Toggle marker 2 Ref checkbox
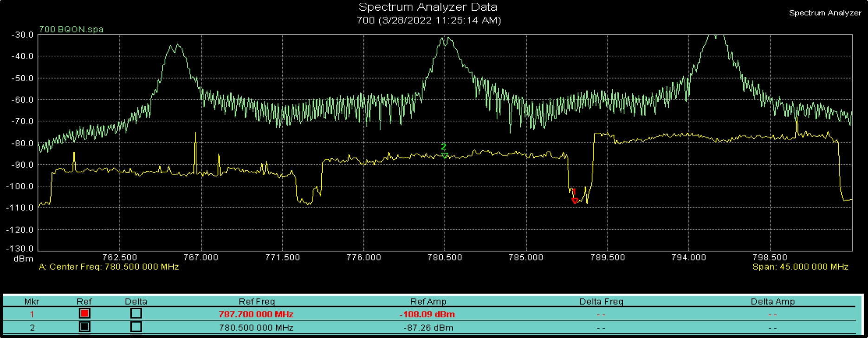The height and width of the screenshot is (338, 868). 84,327
